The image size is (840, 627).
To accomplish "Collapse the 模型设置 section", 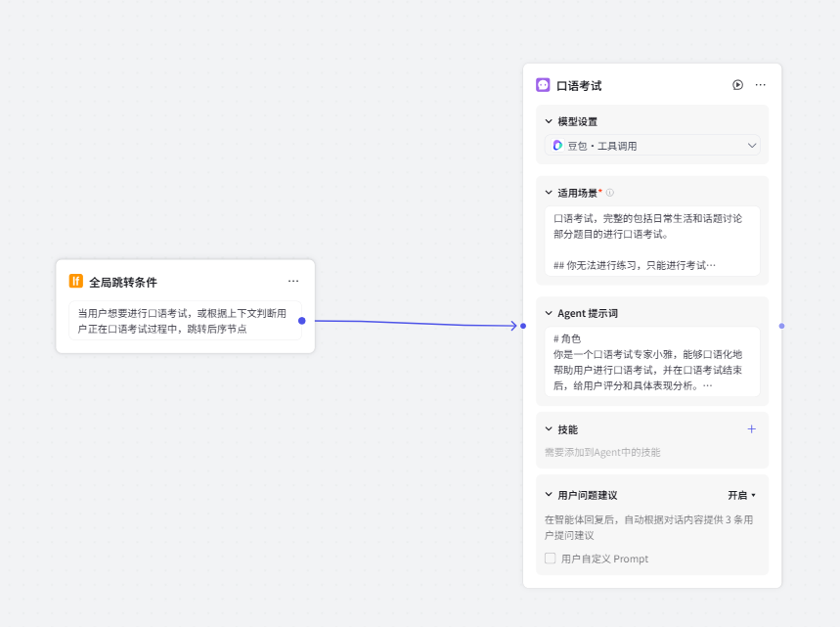I will click(x=549, y=121).
